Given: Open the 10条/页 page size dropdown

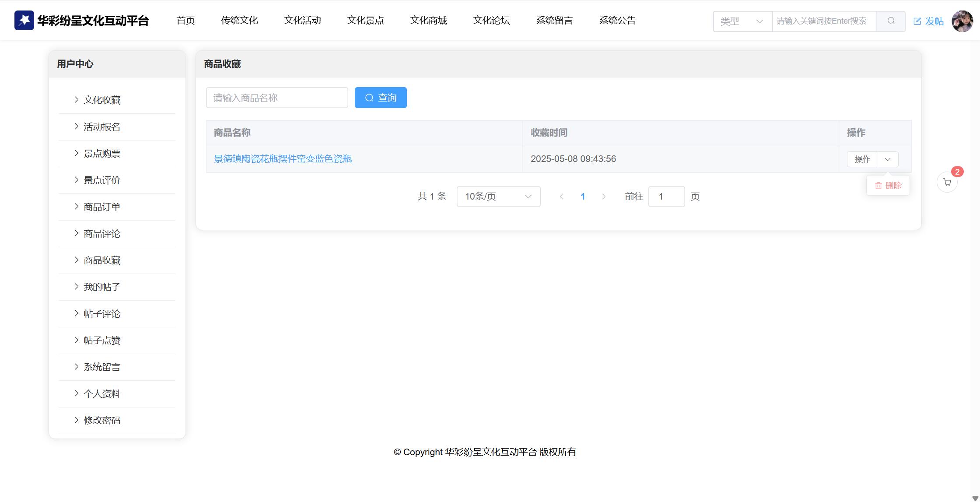Looking at the screenshot, I should [498, 197].
